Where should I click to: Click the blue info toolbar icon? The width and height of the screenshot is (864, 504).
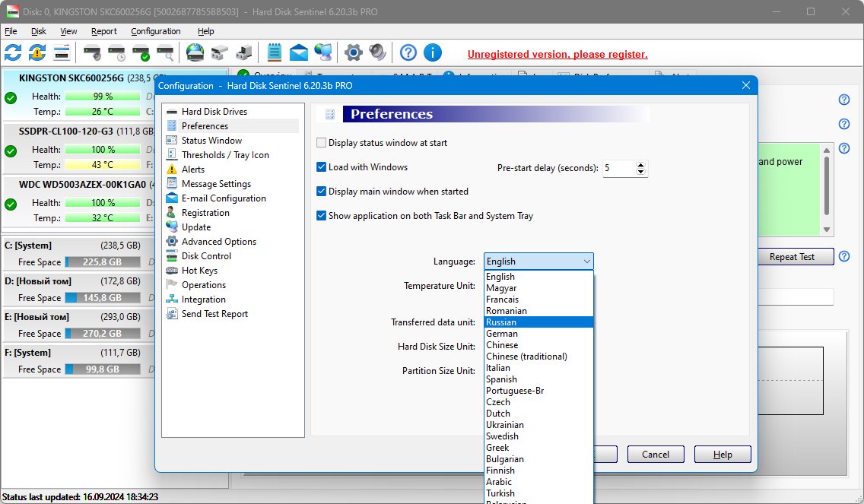click(433, 52)
